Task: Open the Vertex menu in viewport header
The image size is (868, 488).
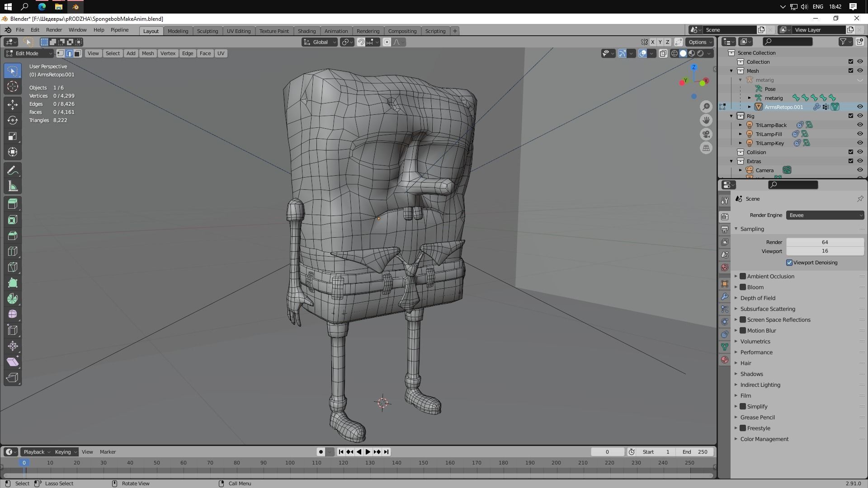Action: point(168,53)
